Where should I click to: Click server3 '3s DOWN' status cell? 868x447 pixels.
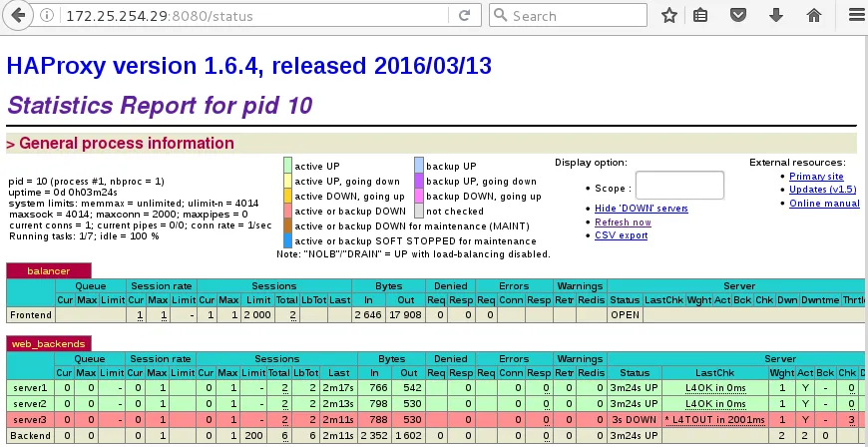[635, 419]
